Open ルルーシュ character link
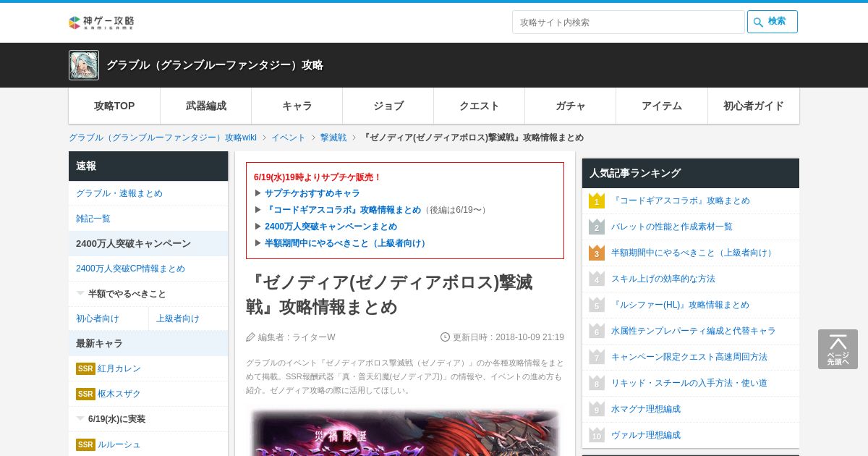 tap(119, 444)
